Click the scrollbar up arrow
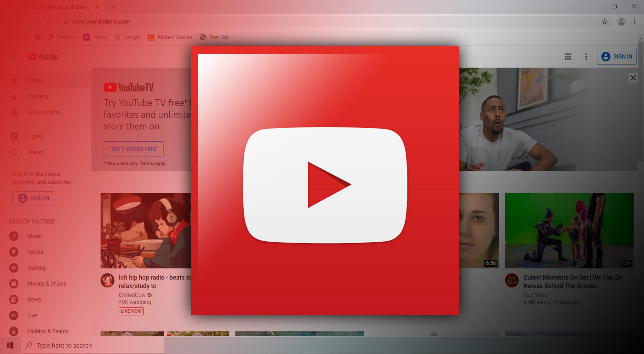This screenshot has width=644, height=354. tap(640, 39)
